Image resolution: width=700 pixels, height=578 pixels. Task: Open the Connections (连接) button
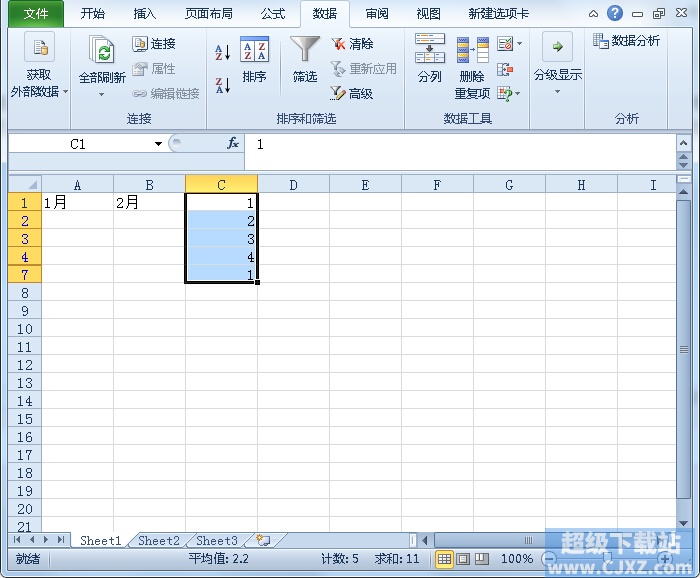(154, 44)
